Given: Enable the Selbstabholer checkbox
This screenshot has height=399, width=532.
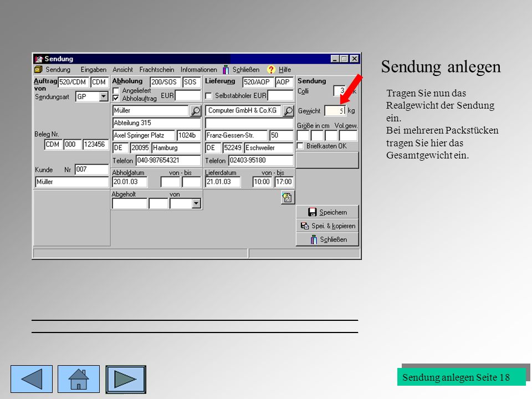Looking at the screenshot, I should coord(209,96).
